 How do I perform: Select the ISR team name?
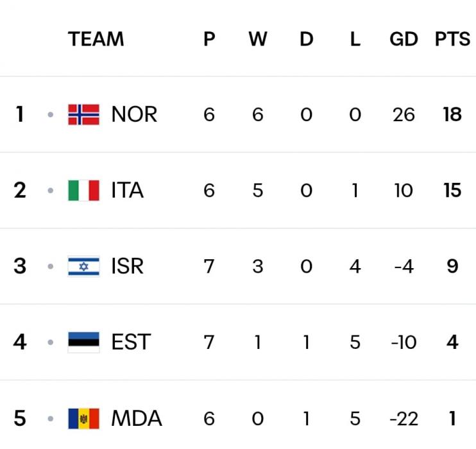[x=127, y=266]
